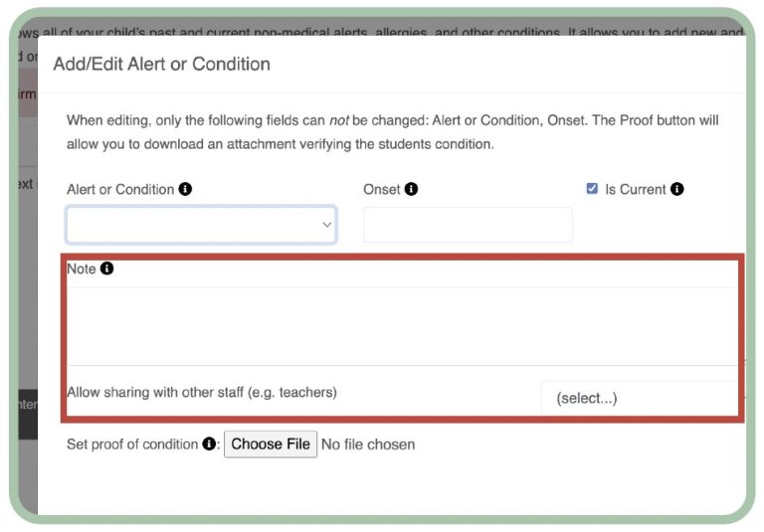Click the Onset field label
Viewport: 764px width, 532px height.
tap(382, 189)
